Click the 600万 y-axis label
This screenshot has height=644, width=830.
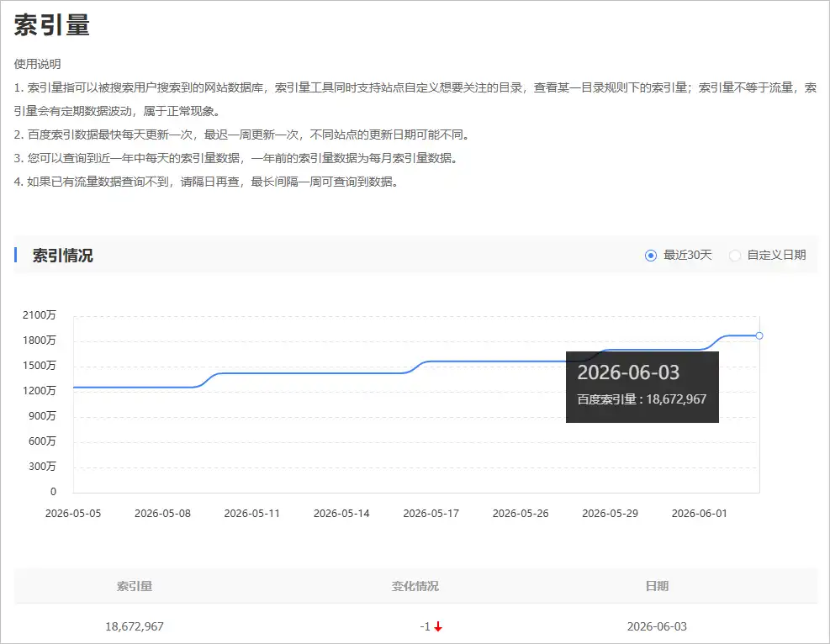(42, 441)
